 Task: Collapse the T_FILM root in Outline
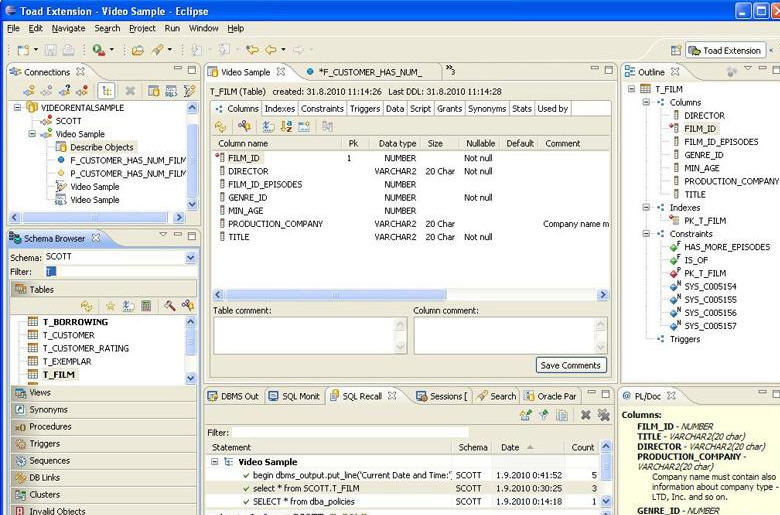point(631,89)
